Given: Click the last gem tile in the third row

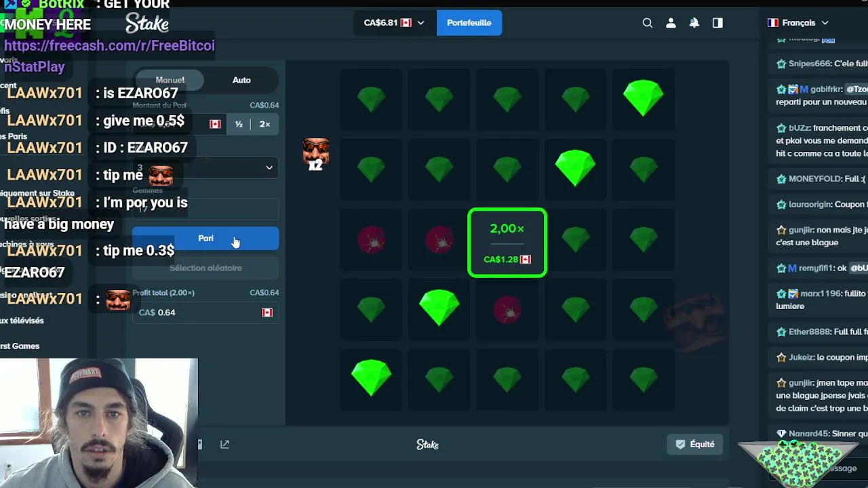Looking at the screenshot, I should (x=643, y=239).
